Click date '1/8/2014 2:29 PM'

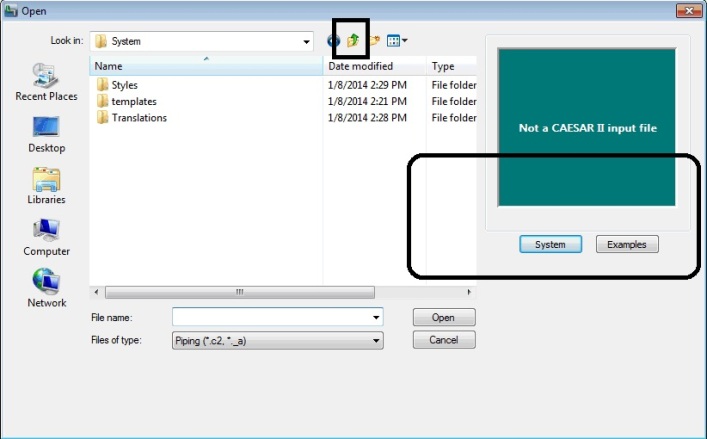coord(367,85)
